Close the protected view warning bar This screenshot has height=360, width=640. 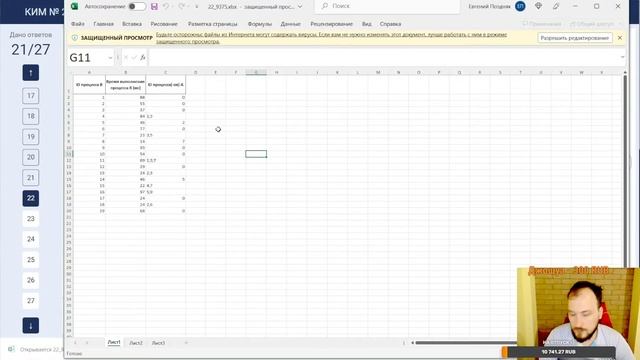click(620, 38)
